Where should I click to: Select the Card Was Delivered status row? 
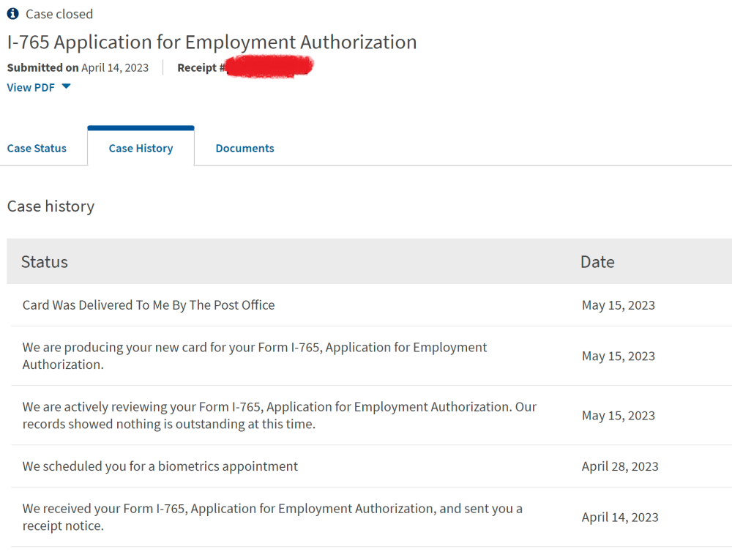point(372,305)
